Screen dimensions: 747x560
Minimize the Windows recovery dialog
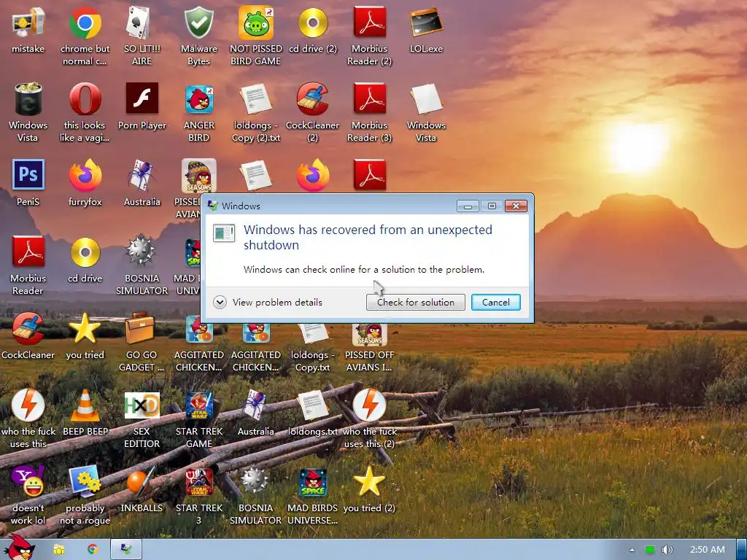pyautogui.click(x=468, y=206)
